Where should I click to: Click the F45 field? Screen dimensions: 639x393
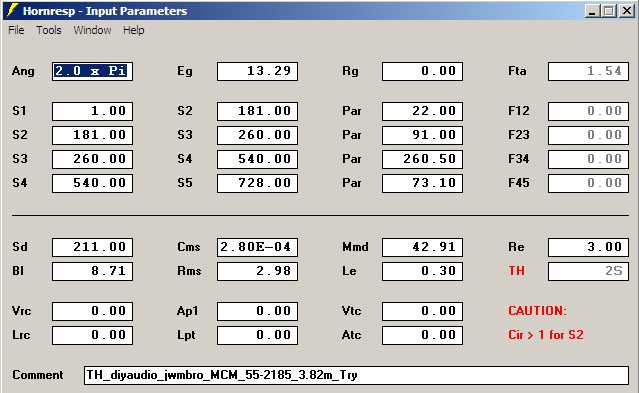(588, 183)
